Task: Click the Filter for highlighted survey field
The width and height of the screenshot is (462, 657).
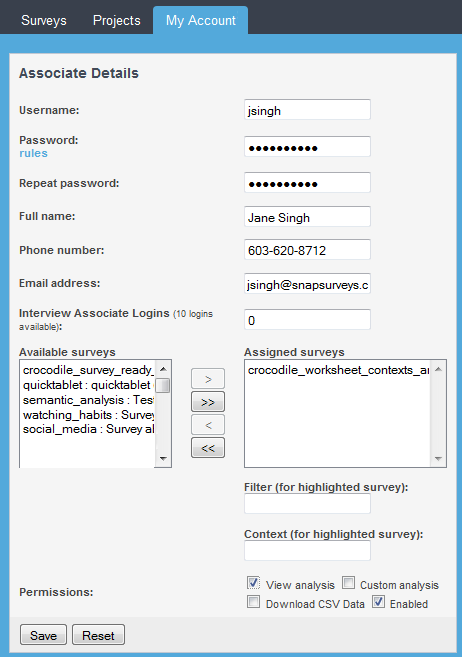Action: 307,504
